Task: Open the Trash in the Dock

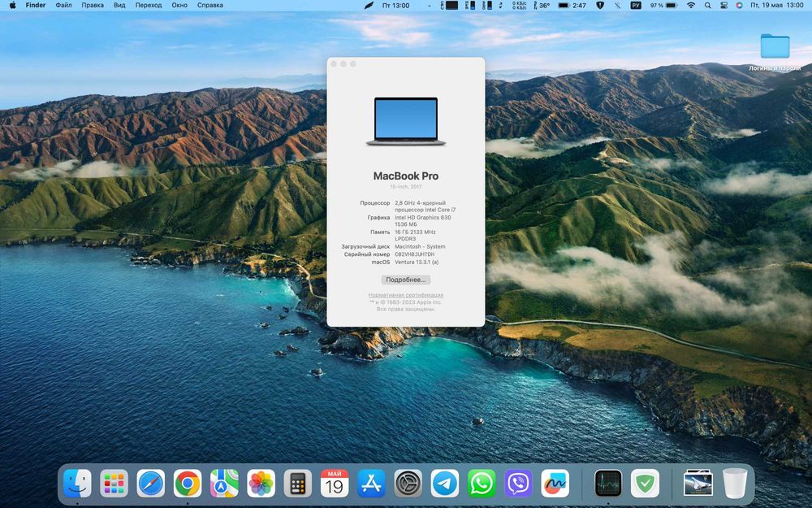Action: [x=735, y=484]
